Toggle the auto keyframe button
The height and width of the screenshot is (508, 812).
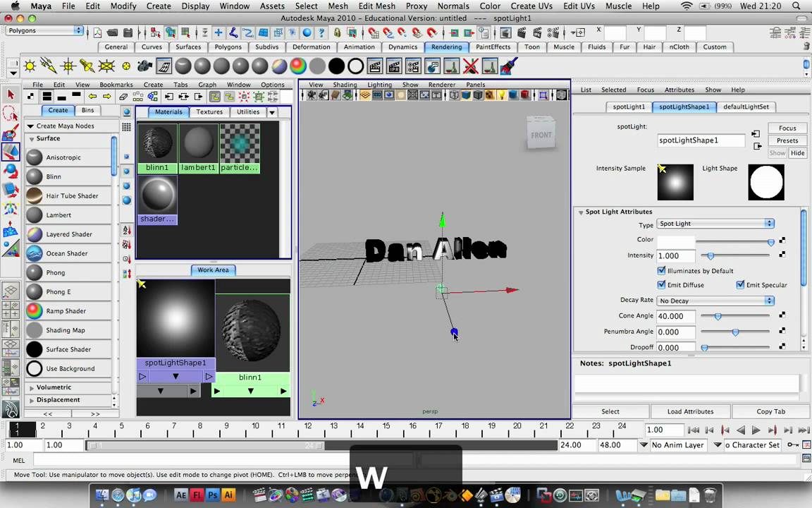[792, 445]
